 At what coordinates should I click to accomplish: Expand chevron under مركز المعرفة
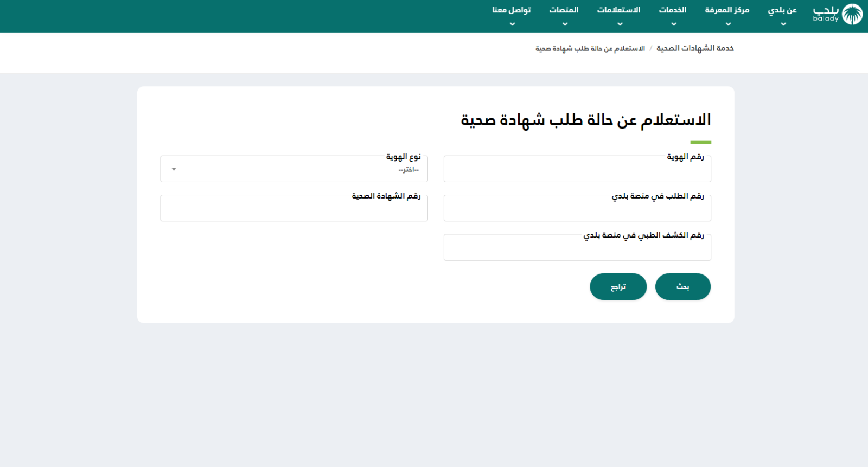click(x=728, y=24)
